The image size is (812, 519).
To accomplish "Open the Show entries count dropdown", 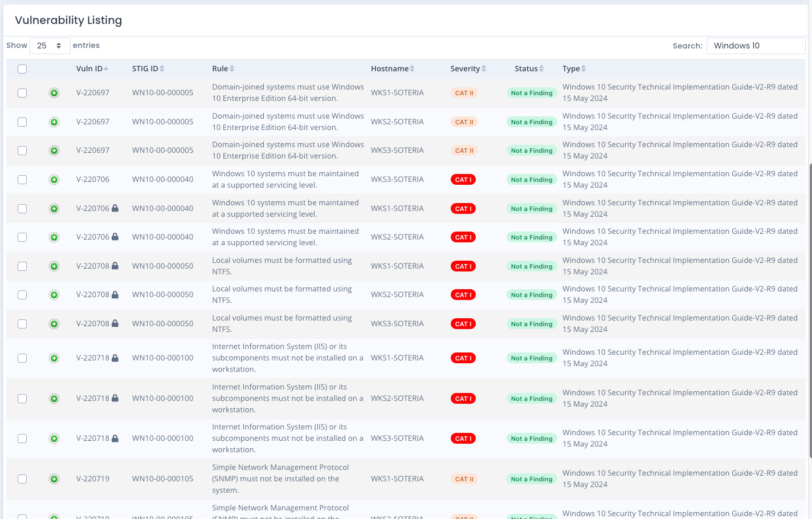I will pos(50,46).
